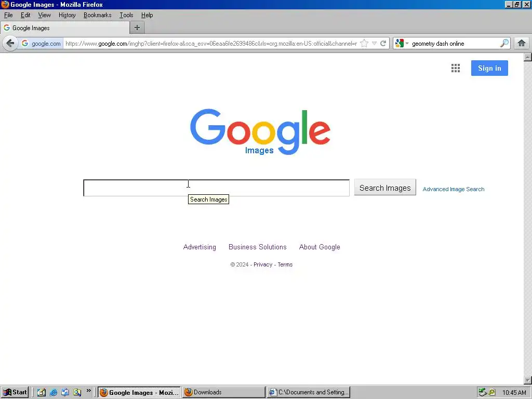
Task: Click the scrollbar down arrow
Action: (x=528, y=380)
